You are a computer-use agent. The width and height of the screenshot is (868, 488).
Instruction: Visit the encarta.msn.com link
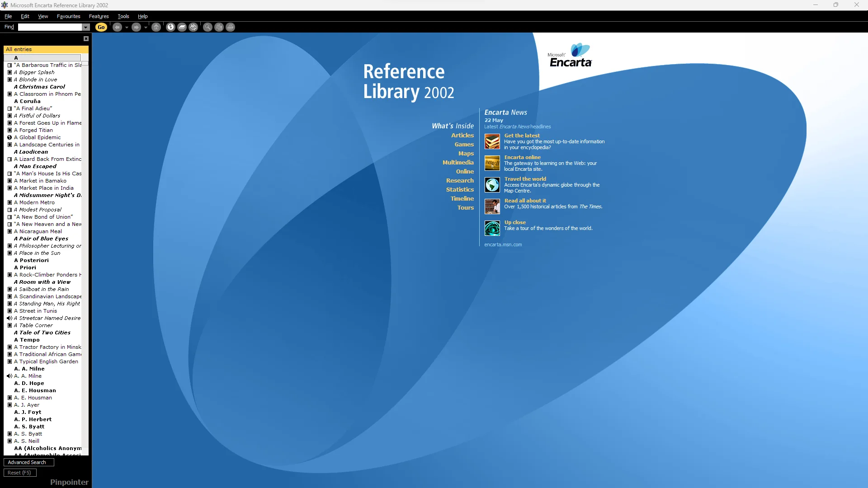pos(503,244)
